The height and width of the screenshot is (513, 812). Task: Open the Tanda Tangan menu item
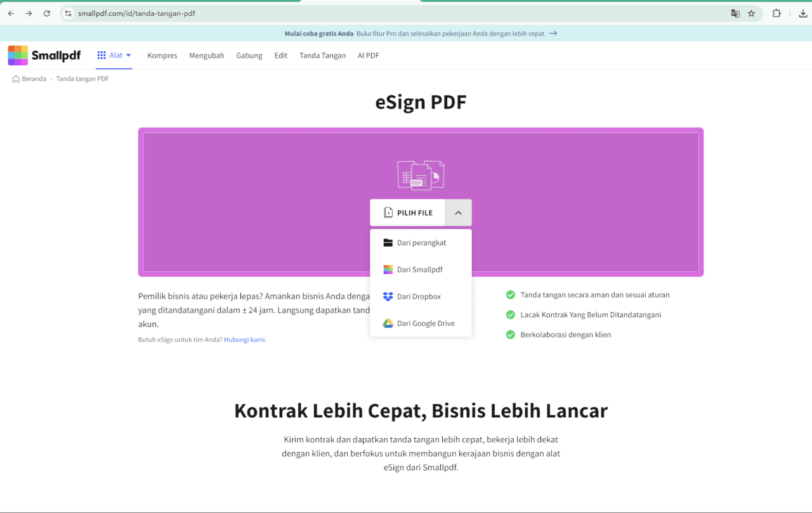point(322,55)
